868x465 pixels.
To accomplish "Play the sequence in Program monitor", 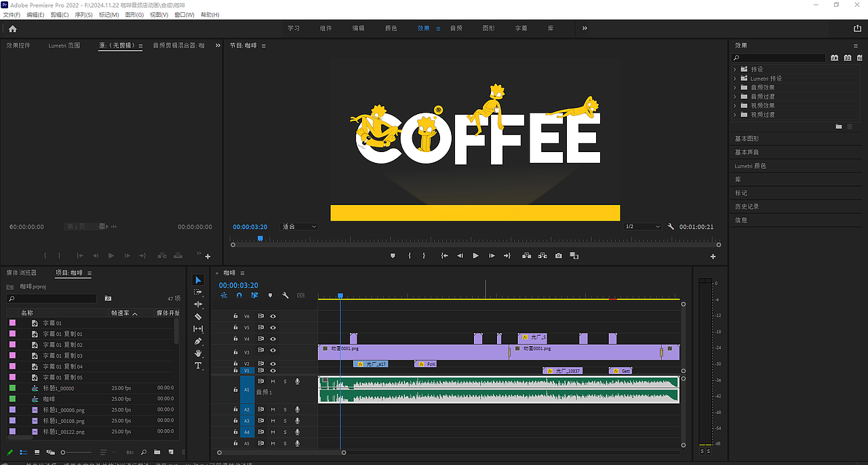I will click(x=475, y=256).
